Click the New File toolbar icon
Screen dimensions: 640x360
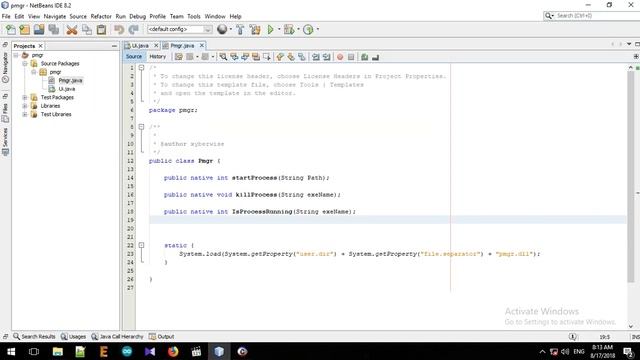coord(11,29)
